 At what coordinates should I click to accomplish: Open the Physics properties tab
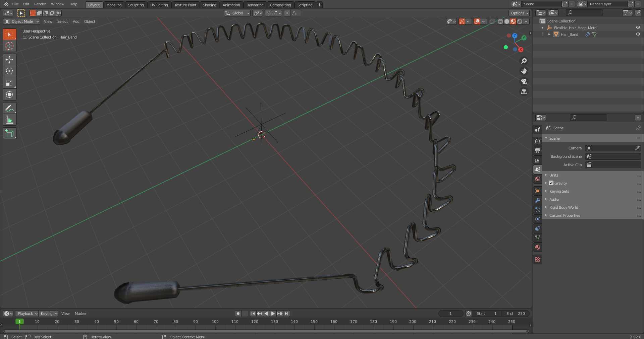(x=538, y=219)
